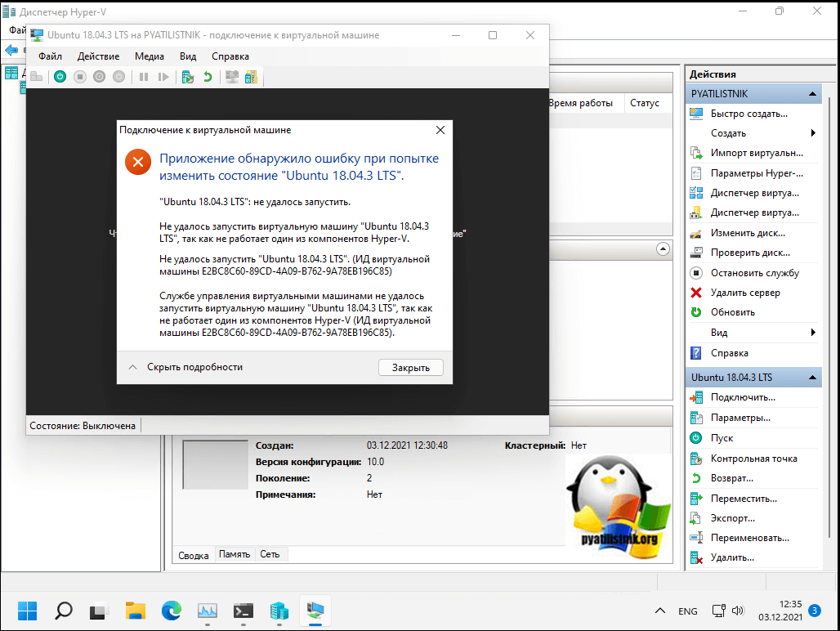Open Microsoft Edge from the taskbar
This screenshot has height=631, width=840.
171,611
